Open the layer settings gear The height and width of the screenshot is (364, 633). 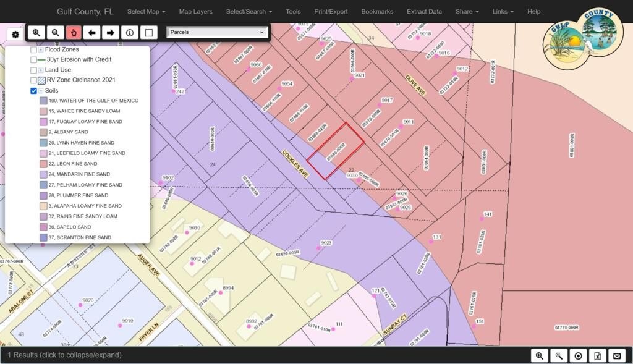(x=15, y=35)
